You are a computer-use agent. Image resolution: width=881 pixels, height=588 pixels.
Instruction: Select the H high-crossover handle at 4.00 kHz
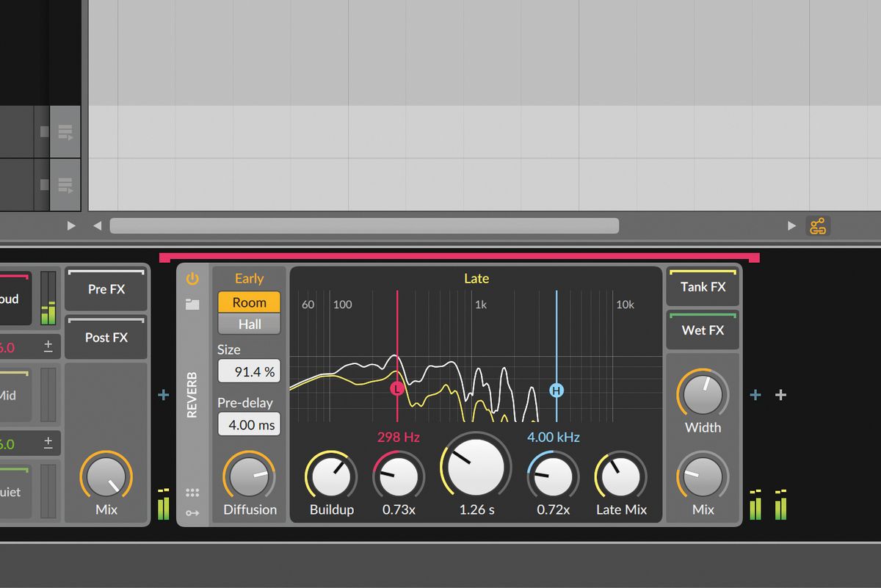[x=556, y=391]
